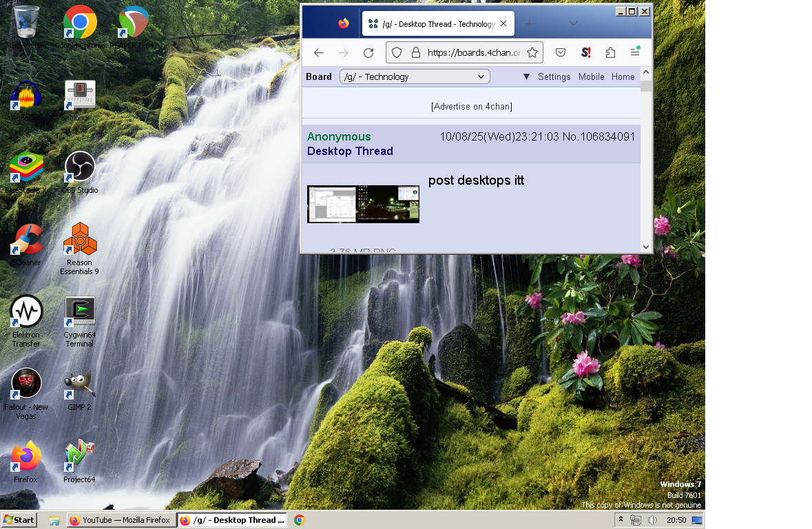
Task: Expand the list all tabs chevron
Action: click(573, 23)
